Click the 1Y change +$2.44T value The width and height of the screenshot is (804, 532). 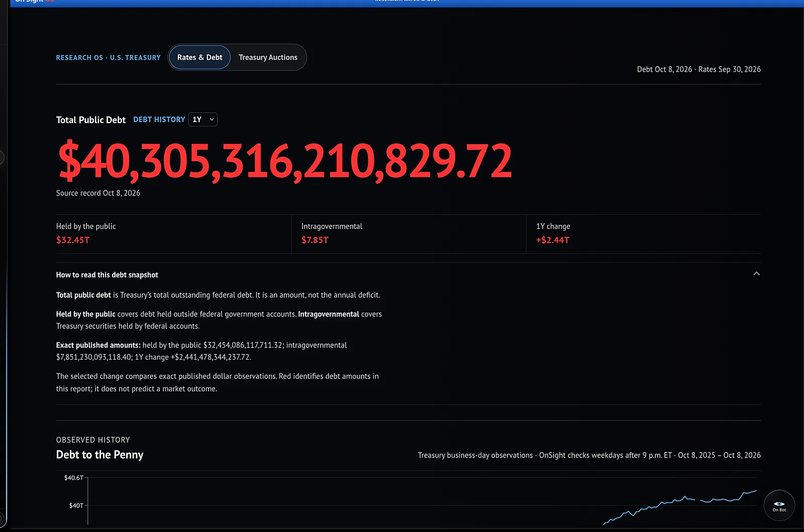coord(552,240)
